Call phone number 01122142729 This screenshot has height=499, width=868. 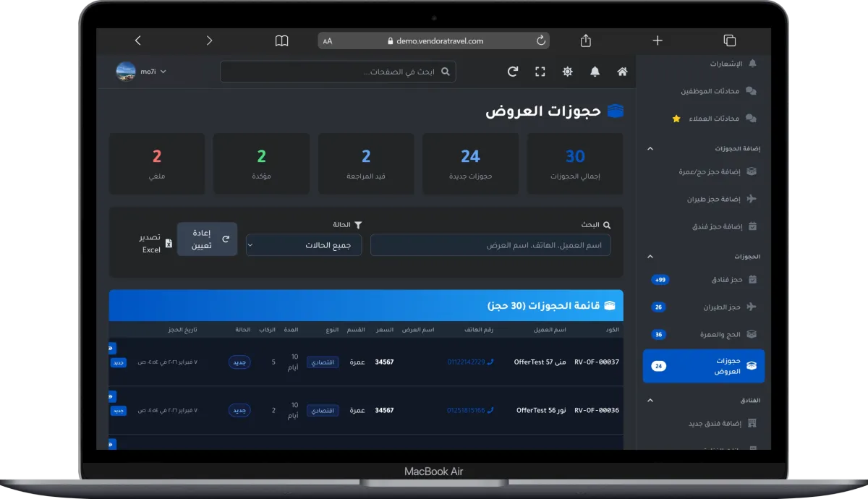(470, 362)
